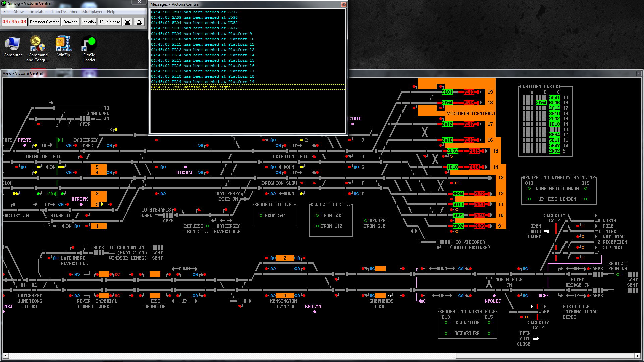Screen dimensions: 644x362
Task: Click the PL12 platform berth
Action: coord(480,194)
